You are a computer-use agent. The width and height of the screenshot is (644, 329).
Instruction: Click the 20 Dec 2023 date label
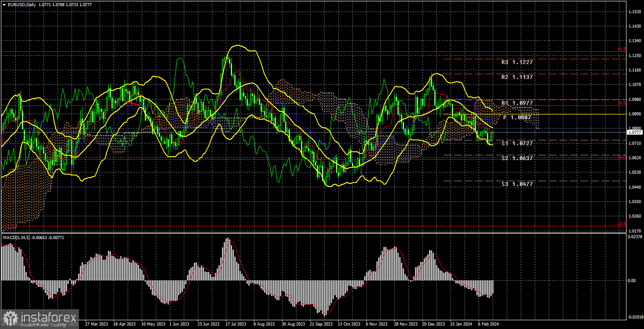(433, 325)
